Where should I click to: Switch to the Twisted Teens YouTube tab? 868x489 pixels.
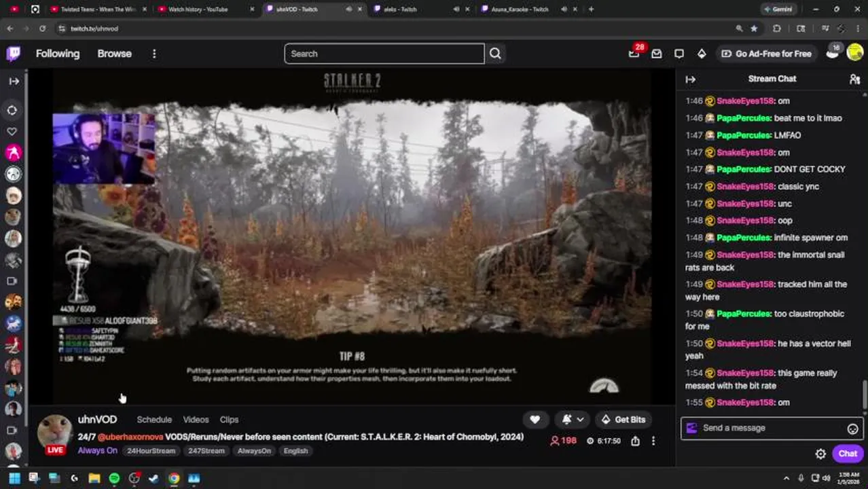pos(98,10)
